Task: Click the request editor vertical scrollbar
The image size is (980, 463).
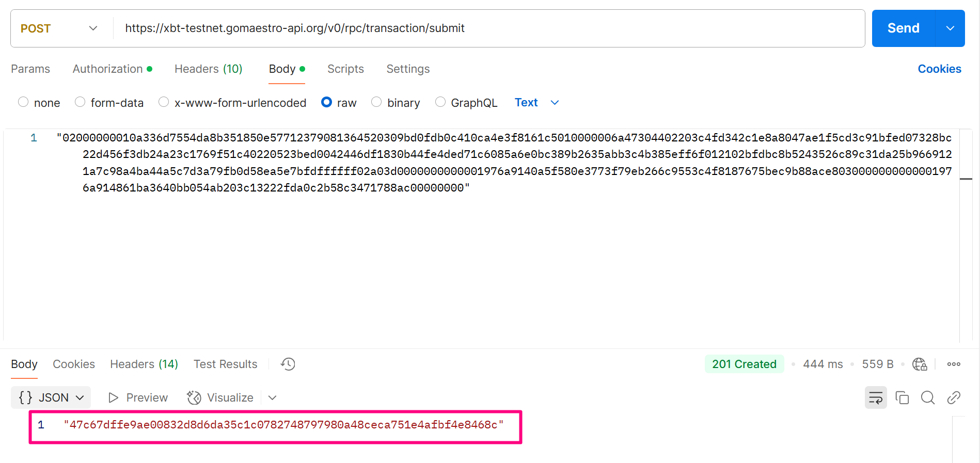Action: tap(966, 235)
